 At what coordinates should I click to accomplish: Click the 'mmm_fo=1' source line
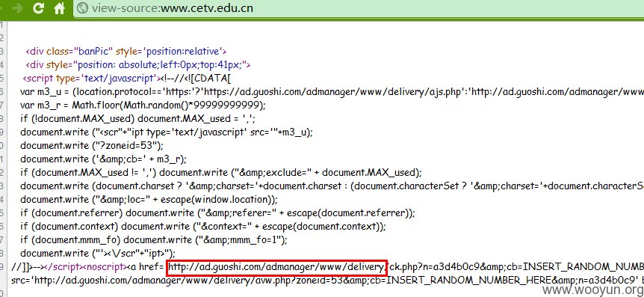coord(154,240)
